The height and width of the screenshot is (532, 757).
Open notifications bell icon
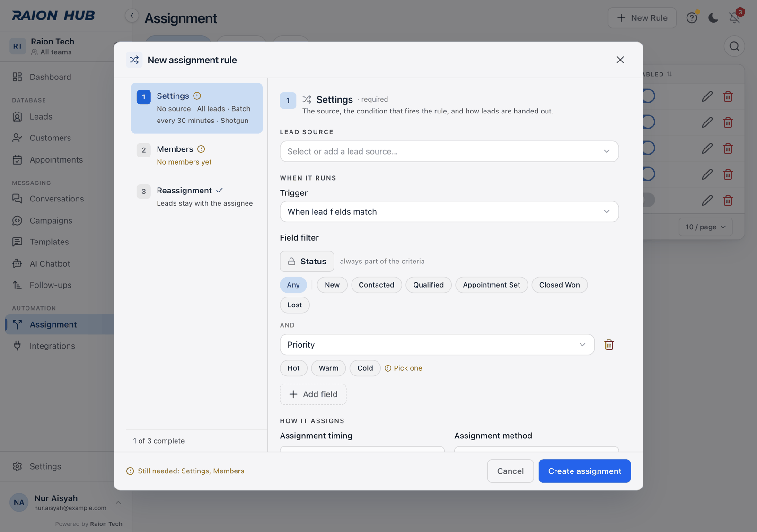pyautogui.click(x=734, y=18)
